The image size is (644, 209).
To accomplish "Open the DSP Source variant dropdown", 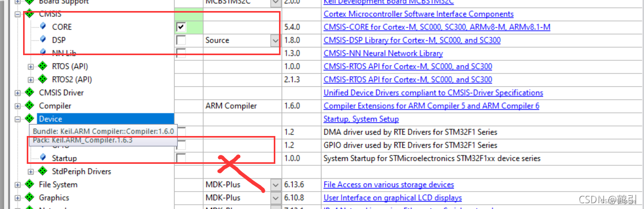I will coord(275,40).
